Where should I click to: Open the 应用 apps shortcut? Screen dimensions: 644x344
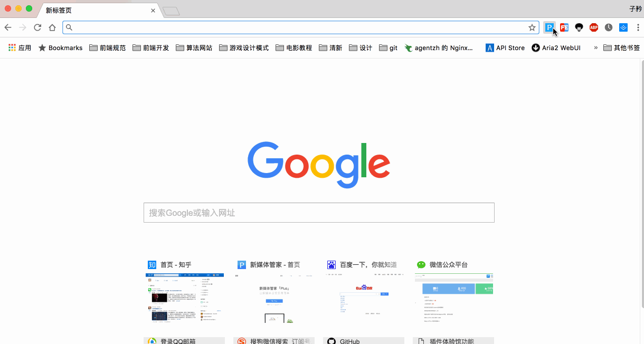20,47
